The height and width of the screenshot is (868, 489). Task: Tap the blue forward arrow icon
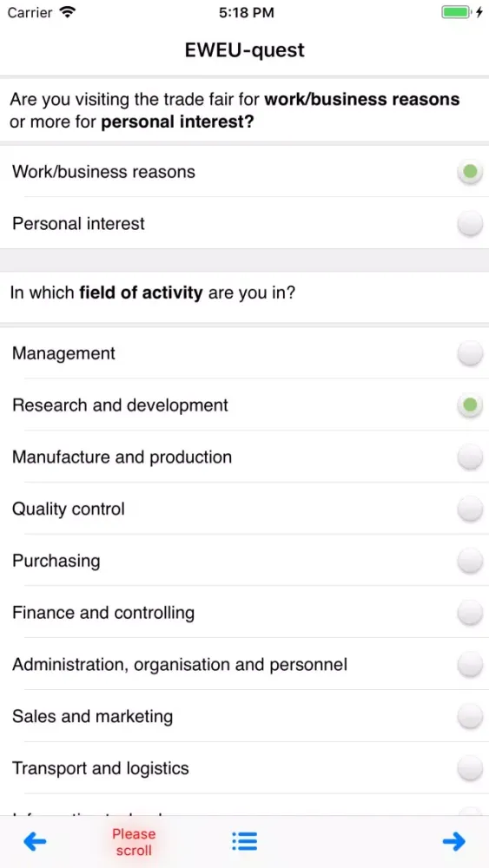coord(453,842)
